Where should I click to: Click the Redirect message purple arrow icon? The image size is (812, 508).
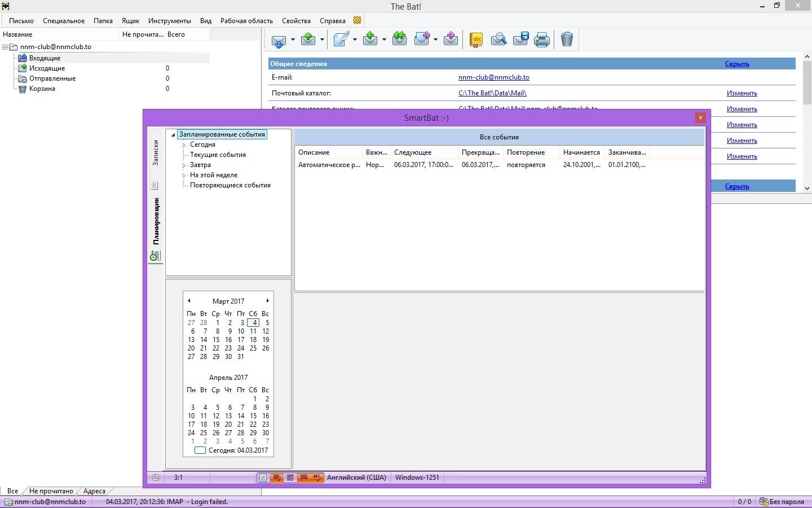[x=451, y=39]
